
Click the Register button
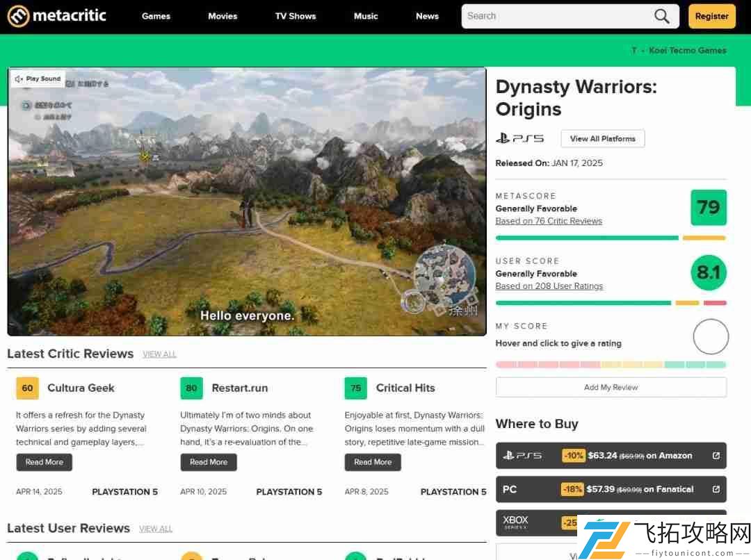tap(712, 16)
